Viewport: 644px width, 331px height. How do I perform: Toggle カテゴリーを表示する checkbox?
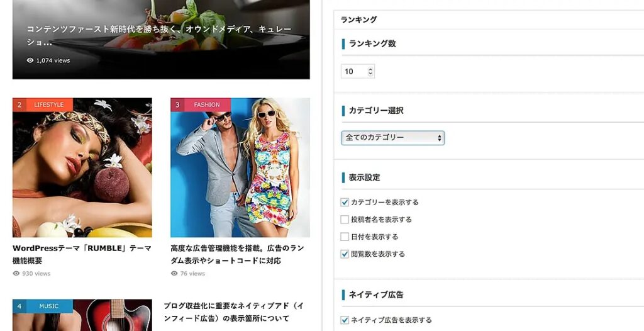click(x=345, y=202)
